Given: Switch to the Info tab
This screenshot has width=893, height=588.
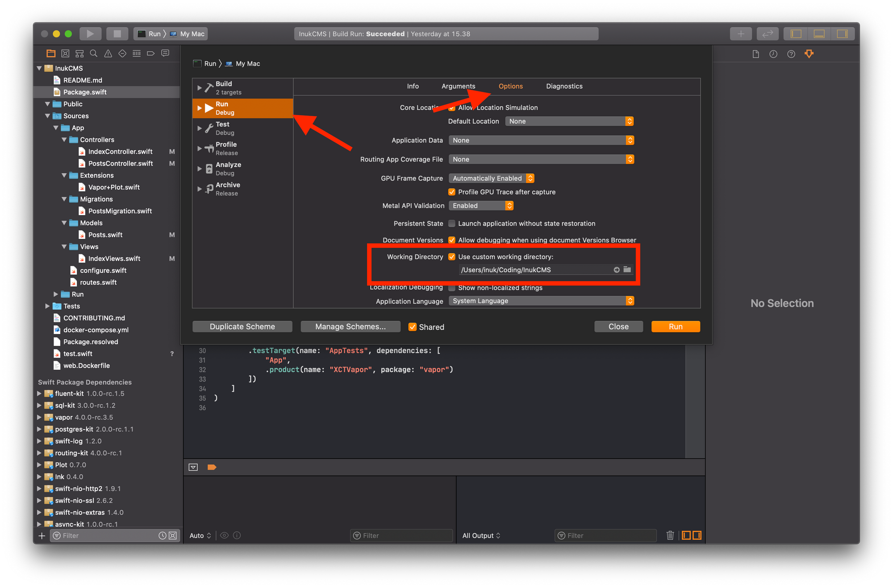Looking at the screenshot, I should (413, 86).
